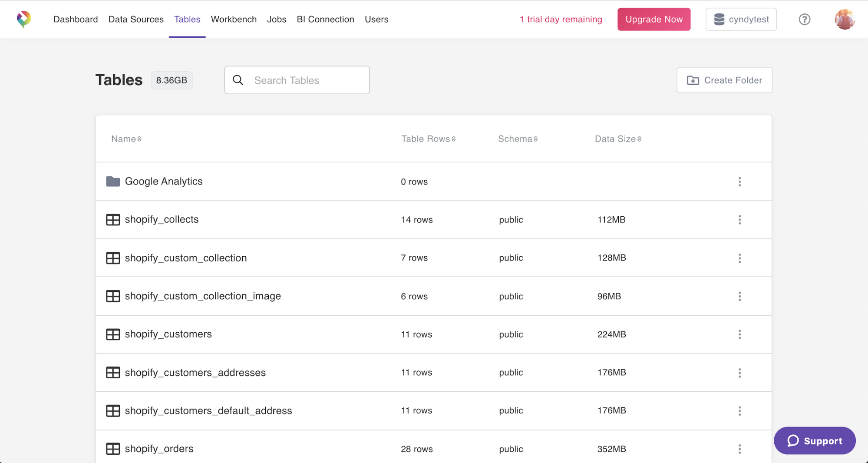Viewport: 868px width, 463px height.
Task: Sort by Table Rows column
Action: (x=428, y=139)
